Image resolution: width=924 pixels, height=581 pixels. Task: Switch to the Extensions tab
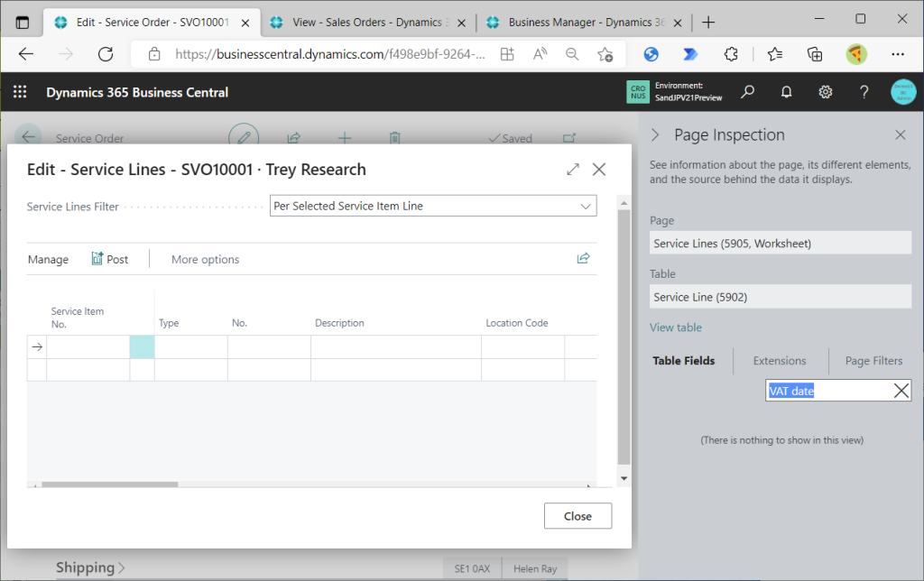pos(779,361)
